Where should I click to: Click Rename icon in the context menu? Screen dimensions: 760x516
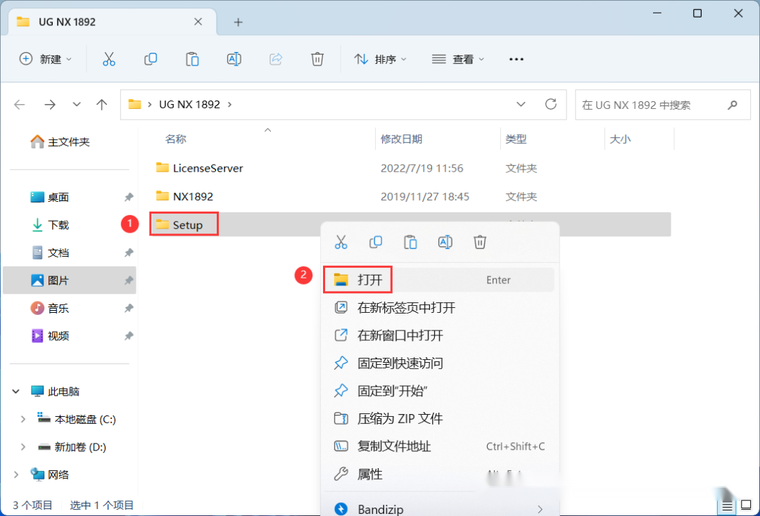point(445,242)
